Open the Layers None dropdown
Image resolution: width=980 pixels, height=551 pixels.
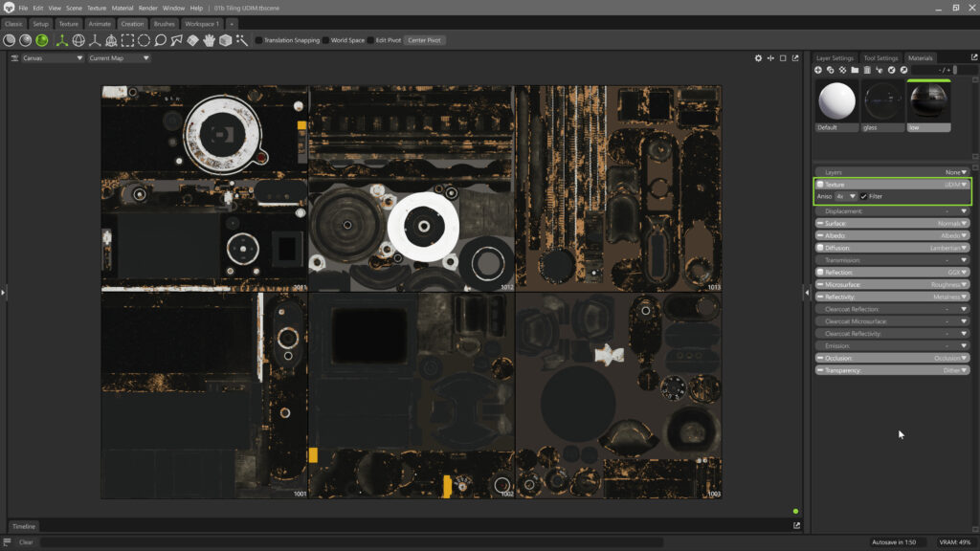[x=956, y=172]
